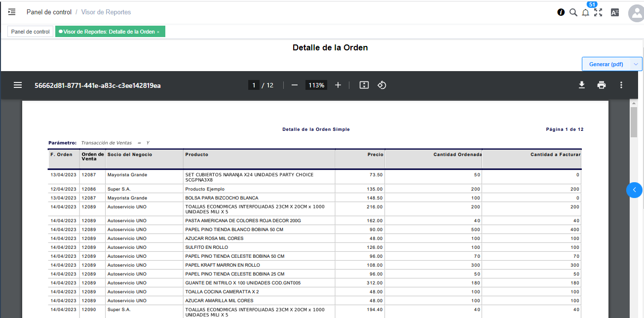Open the search magnifier icon

point(573,12)
